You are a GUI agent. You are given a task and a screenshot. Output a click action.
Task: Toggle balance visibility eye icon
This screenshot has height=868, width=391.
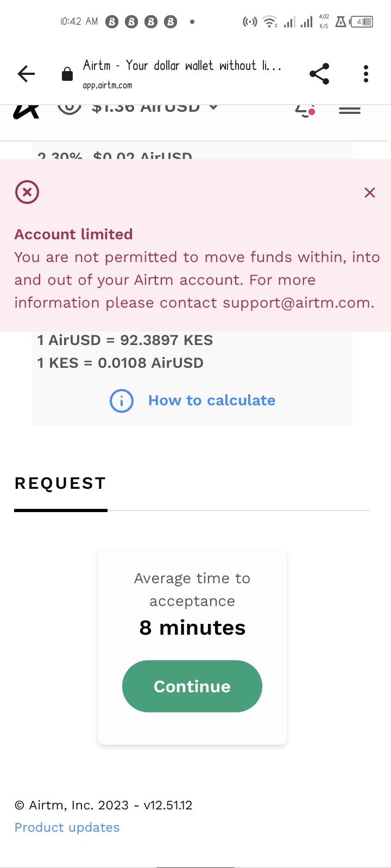pos(69,108)
